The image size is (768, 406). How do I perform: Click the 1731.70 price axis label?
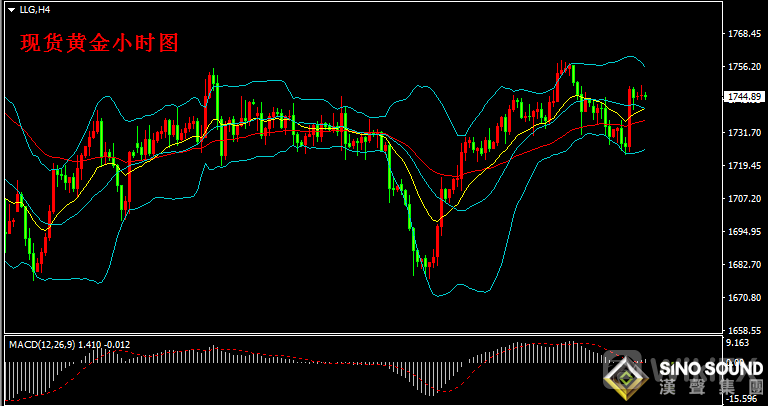[744, 133]
